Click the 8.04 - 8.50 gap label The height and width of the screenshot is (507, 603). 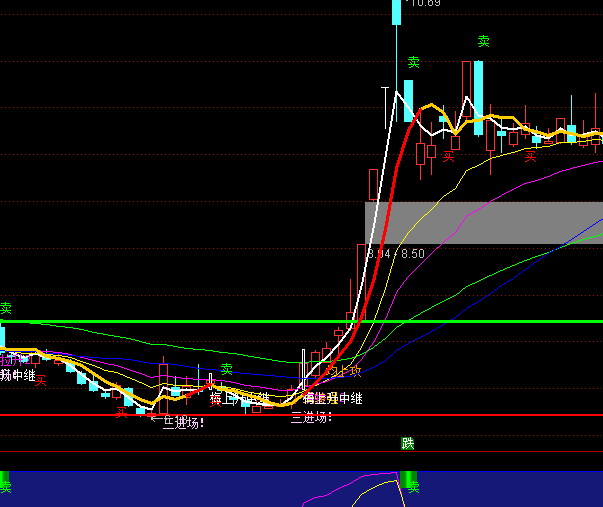click(397, 254)
